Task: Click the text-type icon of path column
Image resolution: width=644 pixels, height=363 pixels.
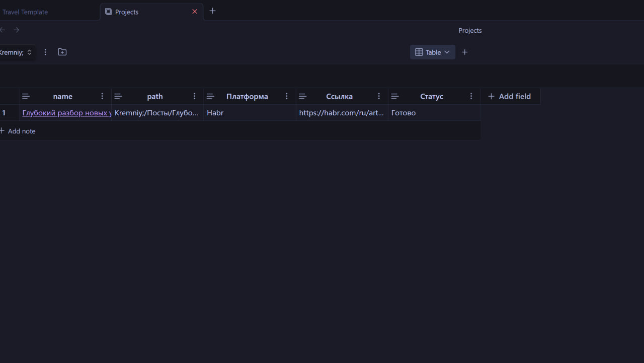Action: pos(118,97)
